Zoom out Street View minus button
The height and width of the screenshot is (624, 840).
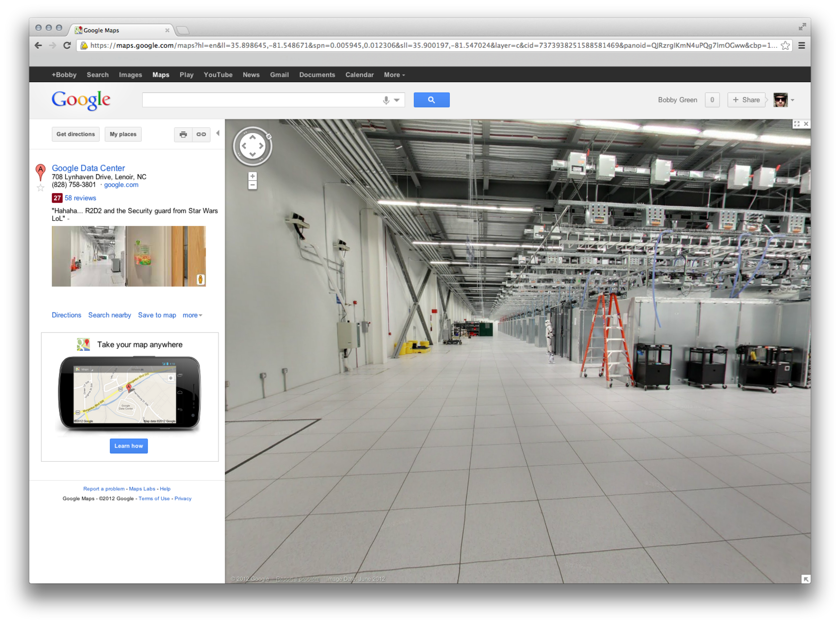[252, 185]
